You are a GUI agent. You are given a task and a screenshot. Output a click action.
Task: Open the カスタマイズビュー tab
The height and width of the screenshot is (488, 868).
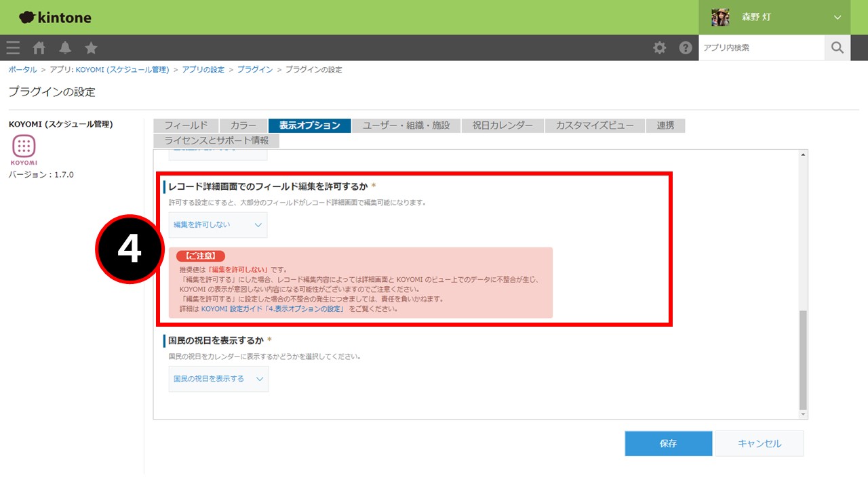point(595,125)
